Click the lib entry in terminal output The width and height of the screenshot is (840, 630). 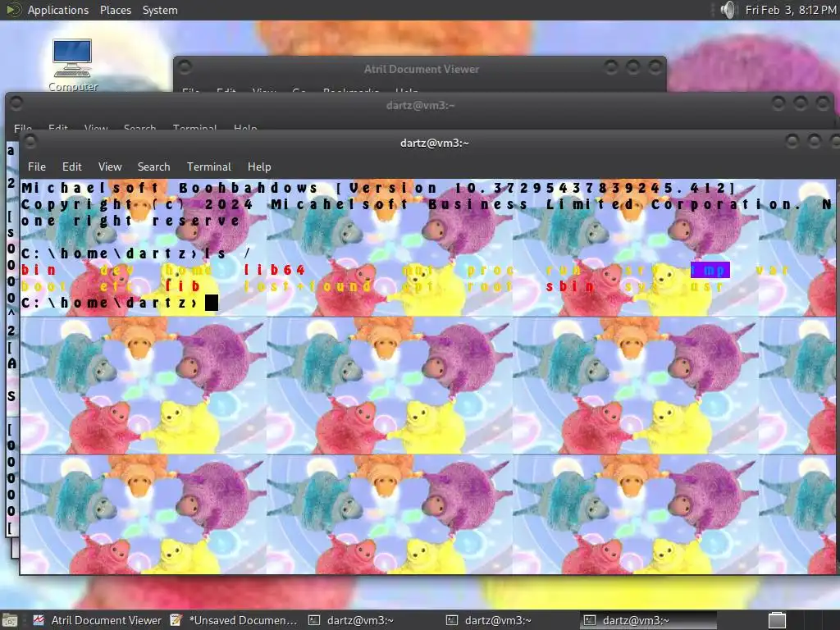[182, 286]
